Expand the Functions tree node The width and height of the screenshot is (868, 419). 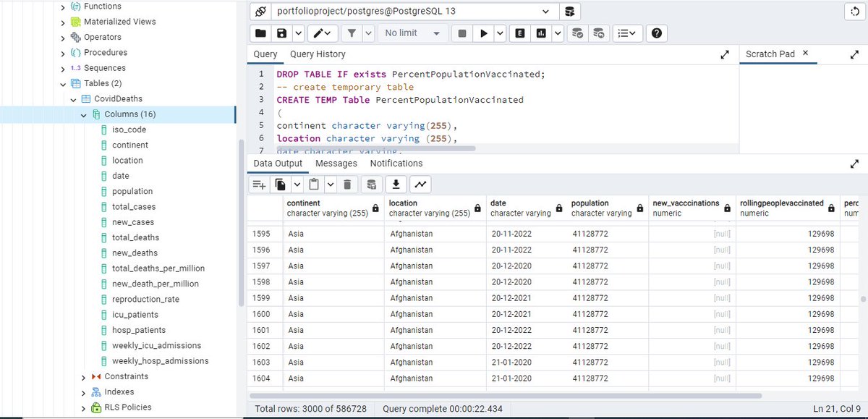pyautogui.click(x=63, y=7)
